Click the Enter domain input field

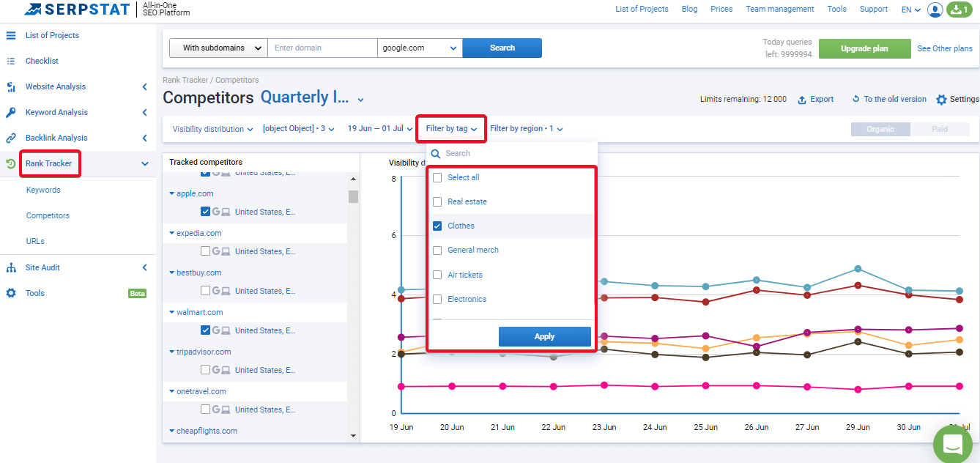[323, 48]
